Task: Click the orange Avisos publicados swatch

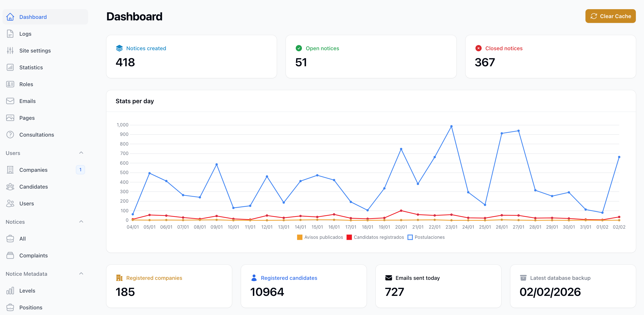Action: point(300,237)
